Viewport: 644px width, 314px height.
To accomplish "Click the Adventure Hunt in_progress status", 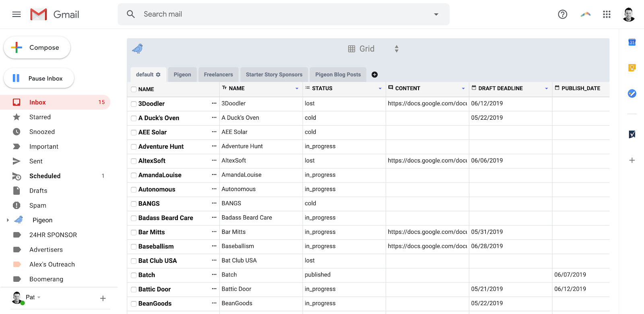I will coord(320,146).
